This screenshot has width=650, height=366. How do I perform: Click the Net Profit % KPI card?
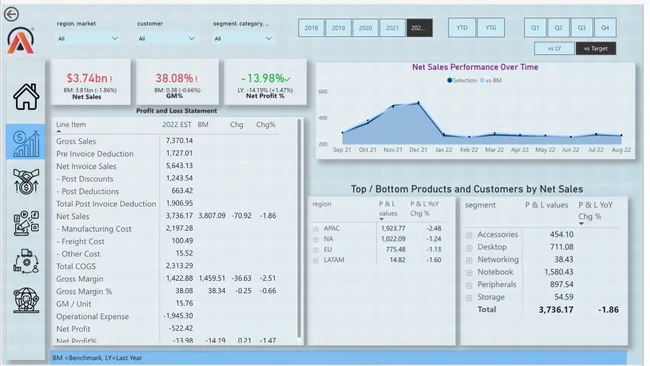pyautogui.click(x=265, y=82)
